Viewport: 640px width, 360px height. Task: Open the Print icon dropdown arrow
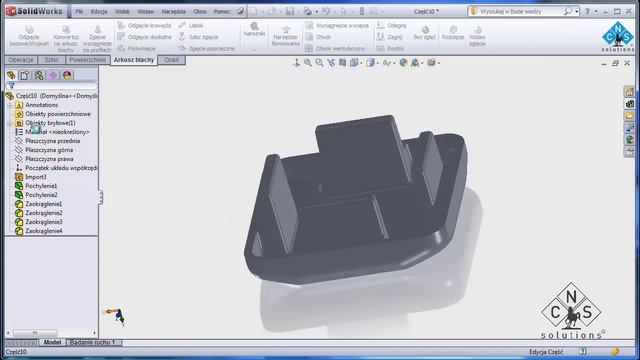point(316,12)
